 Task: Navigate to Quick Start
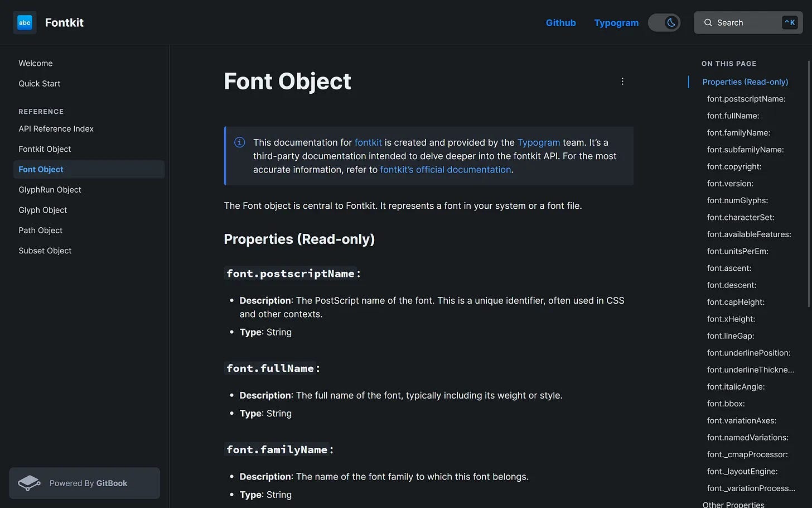point(39,83)
